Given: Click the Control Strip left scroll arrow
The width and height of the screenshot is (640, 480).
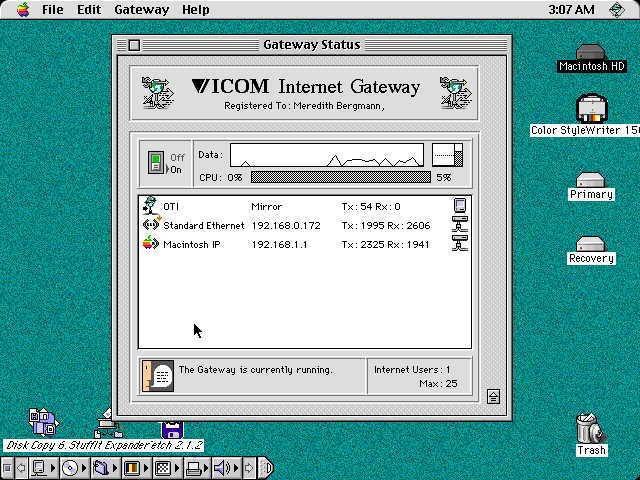Looking at the screenshot, I should (21, 468).
